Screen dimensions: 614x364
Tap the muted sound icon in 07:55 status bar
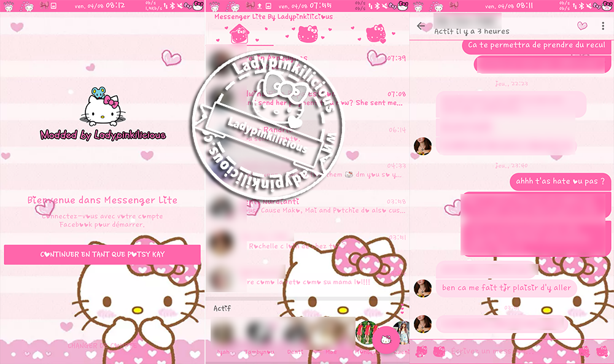coord(384,6)
